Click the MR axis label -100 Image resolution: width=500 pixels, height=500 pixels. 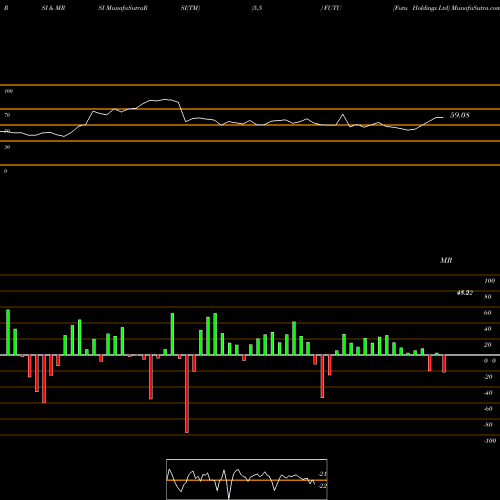[x=489, y=441]
